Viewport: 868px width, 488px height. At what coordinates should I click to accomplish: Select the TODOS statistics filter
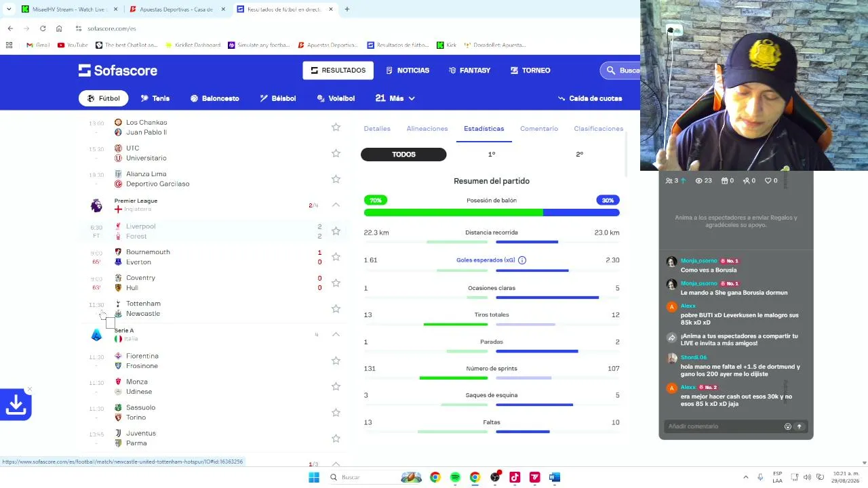pos(403,155)
